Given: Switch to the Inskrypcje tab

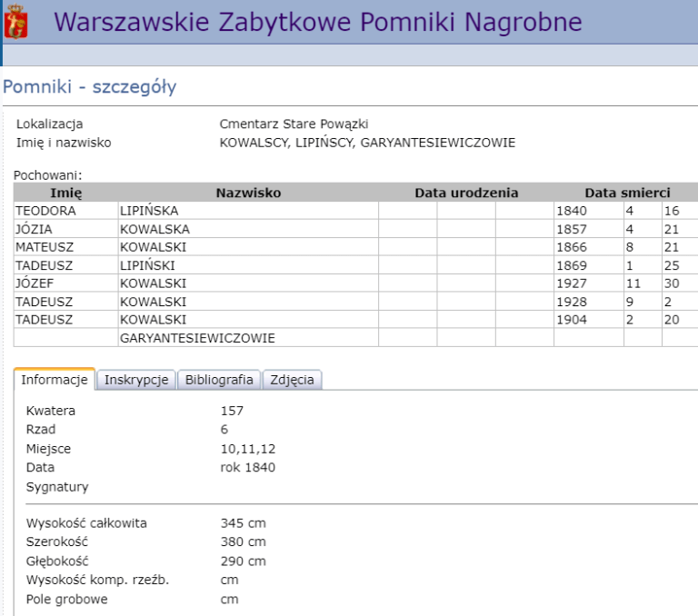Looking at the screenshot, I should pos(136,380).
